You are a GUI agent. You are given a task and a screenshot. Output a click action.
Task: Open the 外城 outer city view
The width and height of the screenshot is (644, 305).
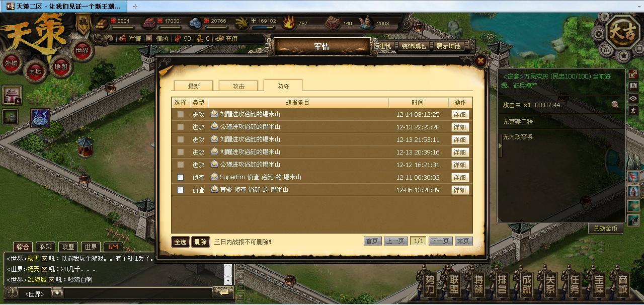coord(11,63)
